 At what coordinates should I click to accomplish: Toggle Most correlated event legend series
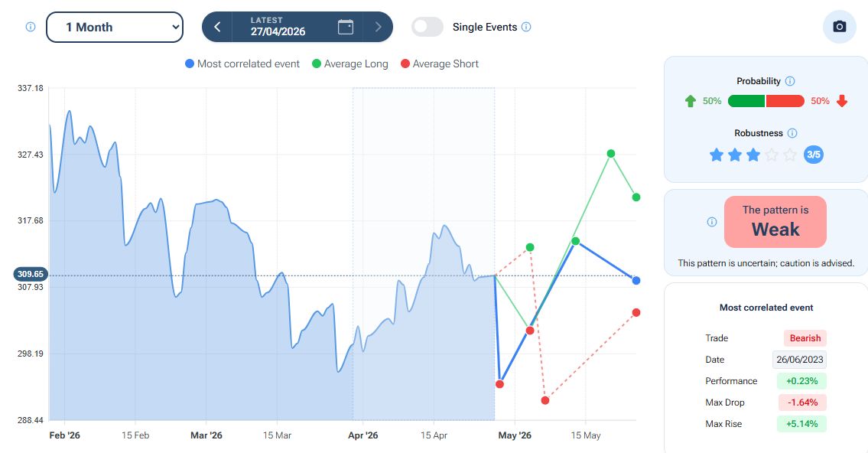[x=242, y=64]
